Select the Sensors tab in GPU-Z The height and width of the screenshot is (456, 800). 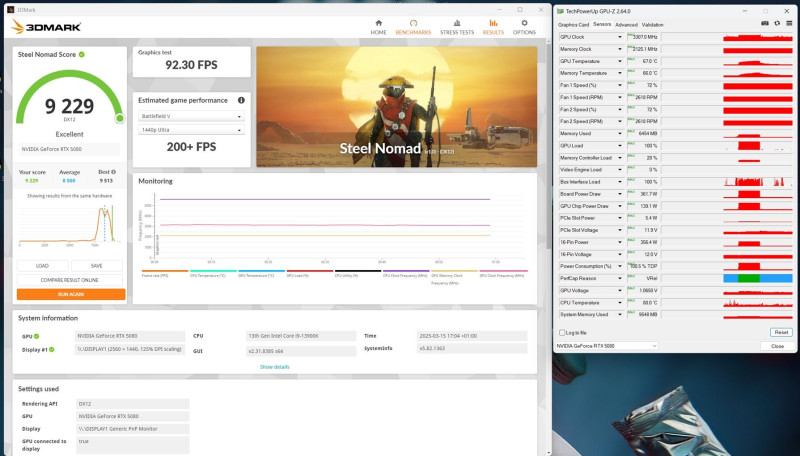602,24
